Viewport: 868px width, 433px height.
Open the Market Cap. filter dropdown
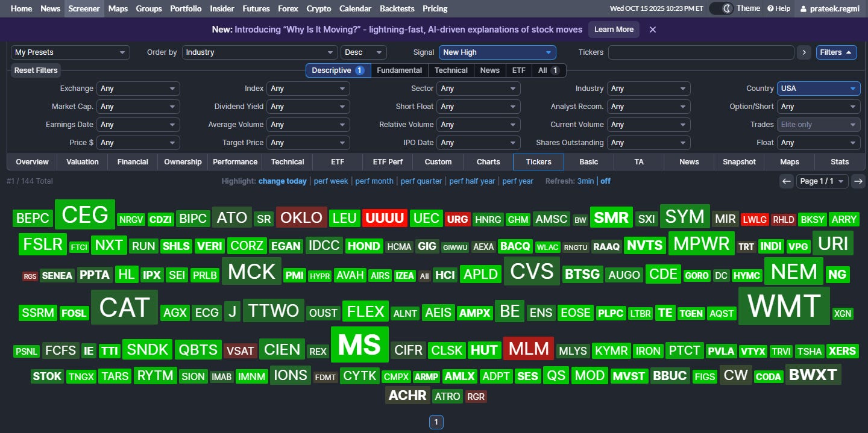click(x=138, y=107)
